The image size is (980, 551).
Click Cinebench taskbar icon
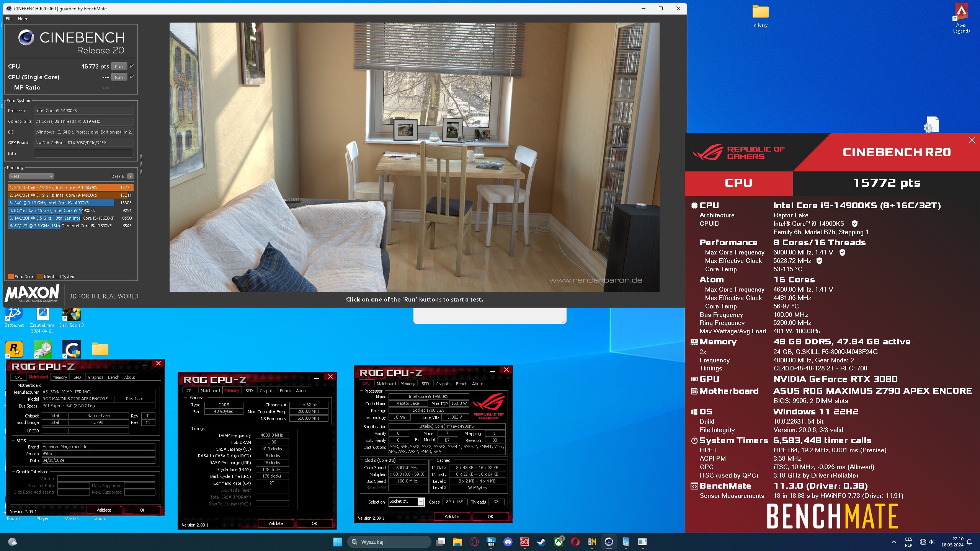coord(609,542)
